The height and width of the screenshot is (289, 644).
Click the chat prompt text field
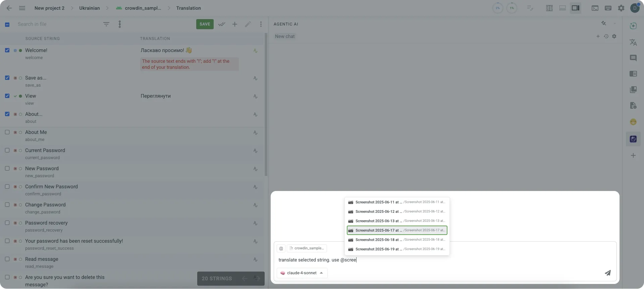pyautogui.click(x=445, y=260)
